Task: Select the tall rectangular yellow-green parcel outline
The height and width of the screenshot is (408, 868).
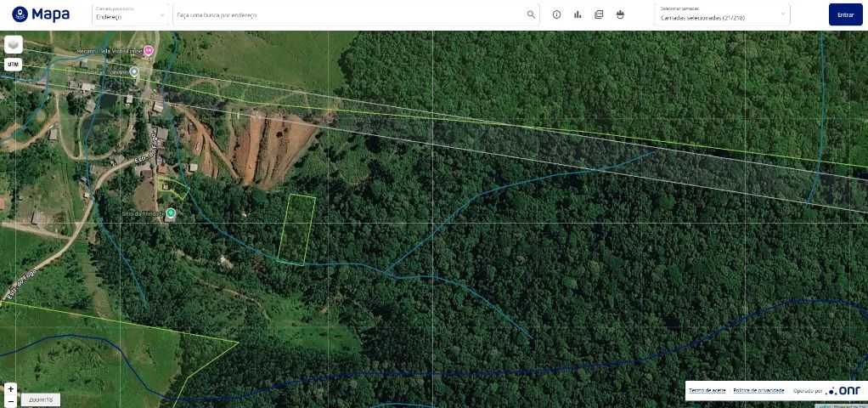Action: pyautogui.click(x=296, y=229)
